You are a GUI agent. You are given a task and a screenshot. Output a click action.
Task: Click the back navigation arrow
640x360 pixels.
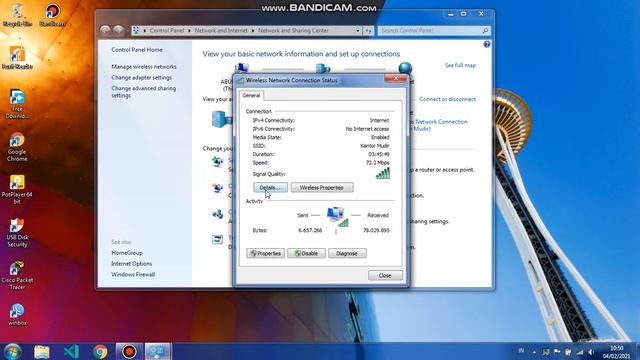(x=105, y=30)
